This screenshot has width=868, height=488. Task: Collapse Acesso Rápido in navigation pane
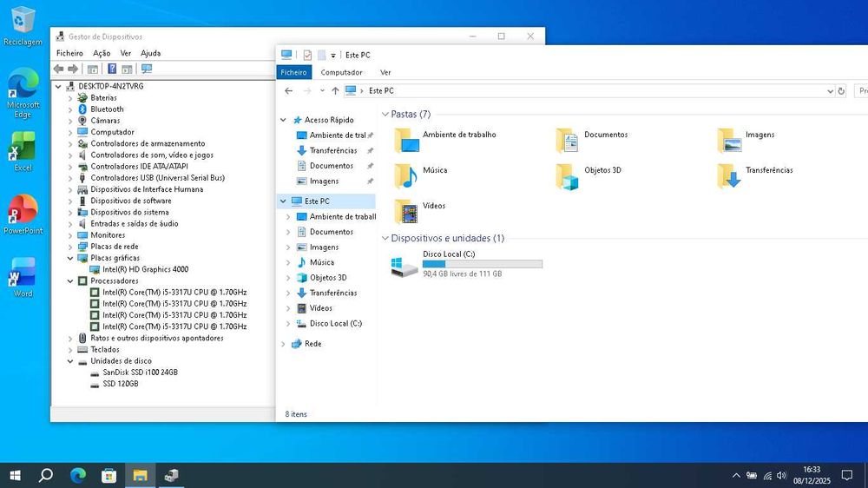pos(283,120)
